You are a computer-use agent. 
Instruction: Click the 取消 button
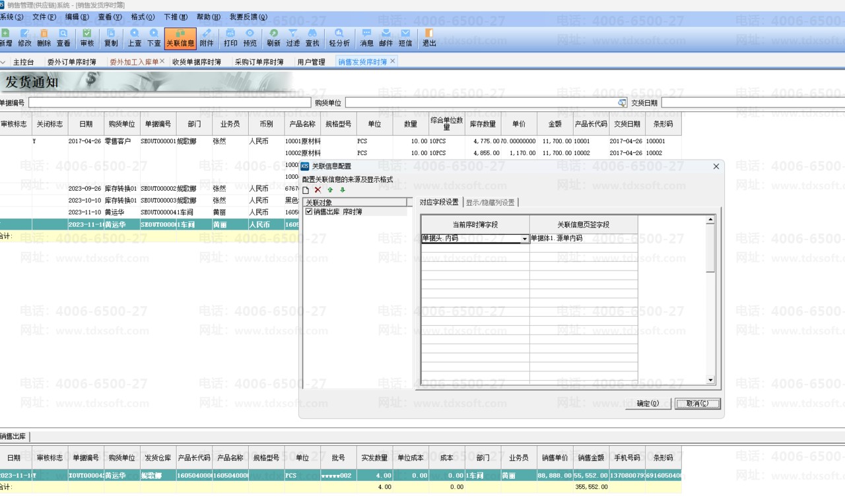(x=697, y=404)
